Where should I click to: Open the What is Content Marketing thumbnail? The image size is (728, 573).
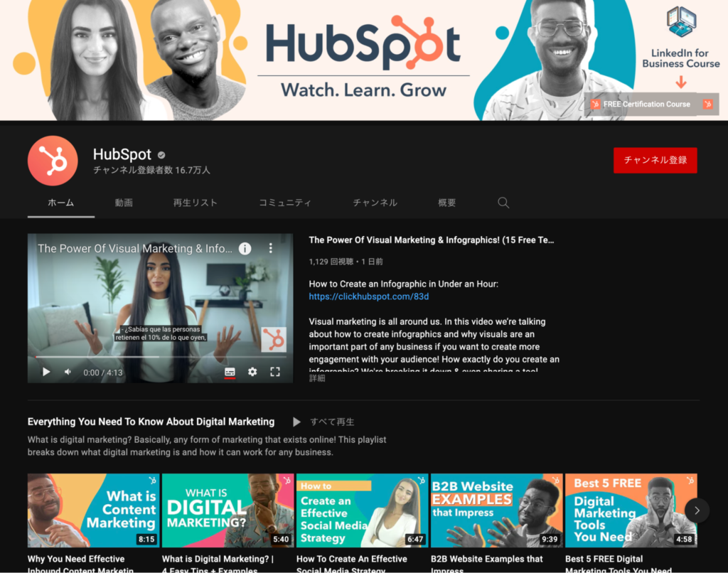coord(93,510)
